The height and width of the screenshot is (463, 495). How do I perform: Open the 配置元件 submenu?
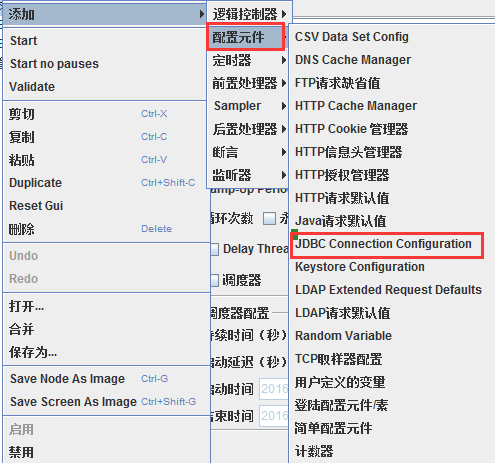pos(246,37)
